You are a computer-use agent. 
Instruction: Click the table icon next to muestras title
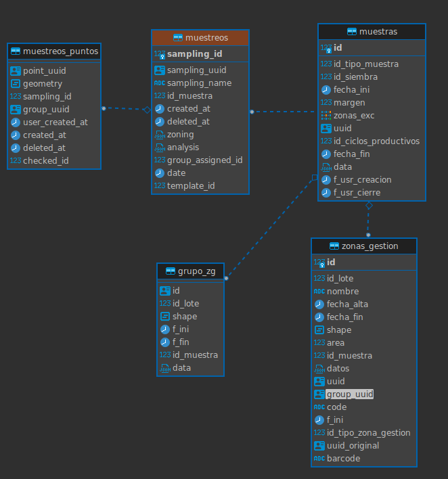point(352,32)
